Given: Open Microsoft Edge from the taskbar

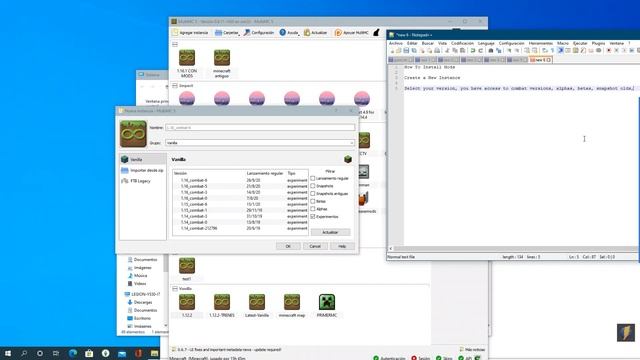Looking at the screenshot, I should click(x=73, y=353).
